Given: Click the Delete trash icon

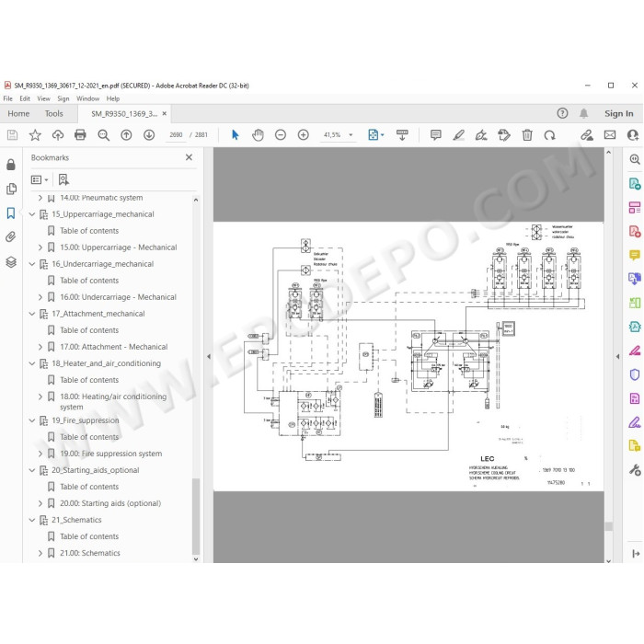Looking at the screenshot, I should (x=527, y=134).
